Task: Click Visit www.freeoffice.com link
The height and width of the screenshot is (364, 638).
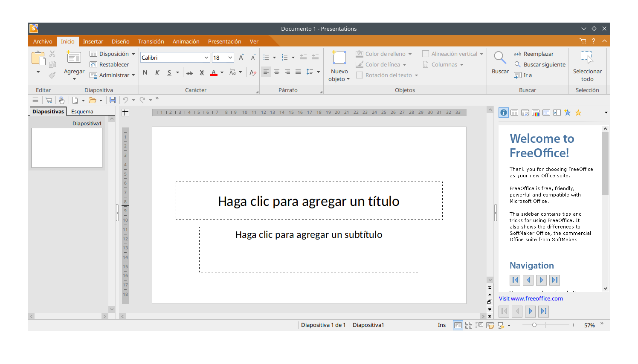Action: click(x=531, y=298)
